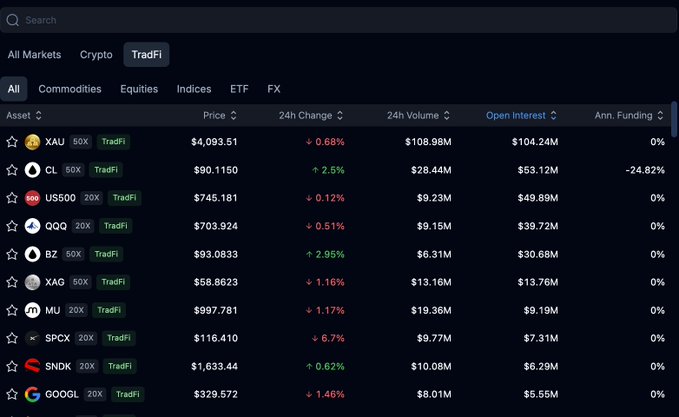This screenshot has width=679, height=417.
Task: Star the GOOGL market
Action: (12, 394)
